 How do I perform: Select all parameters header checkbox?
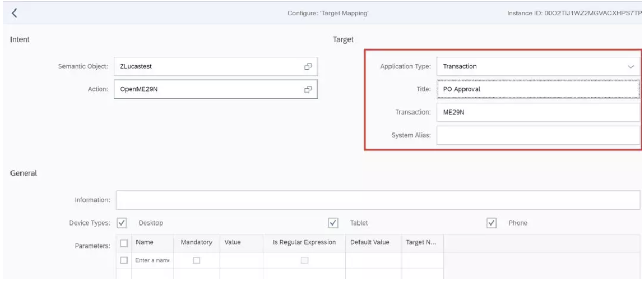(x=124, y=243)
